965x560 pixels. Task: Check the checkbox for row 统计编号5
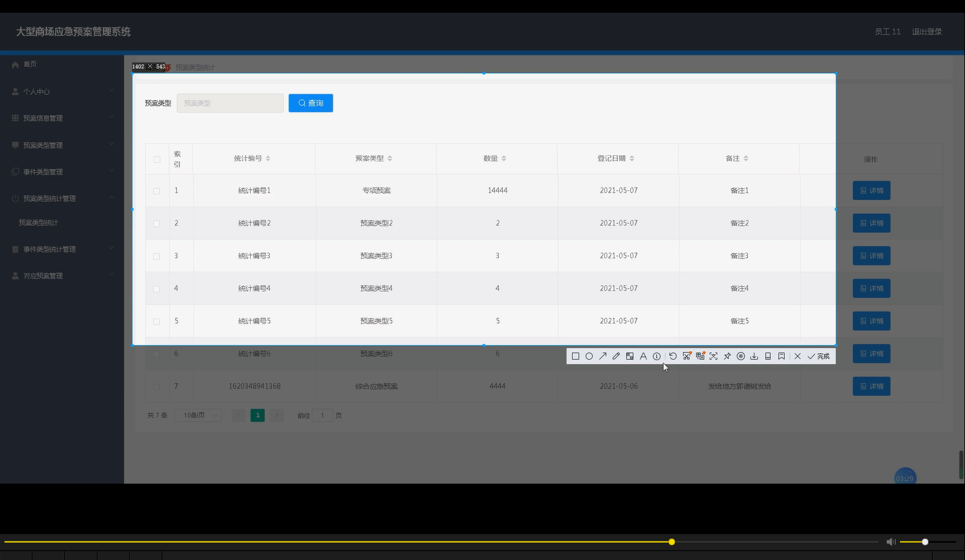tap(157, 321)
